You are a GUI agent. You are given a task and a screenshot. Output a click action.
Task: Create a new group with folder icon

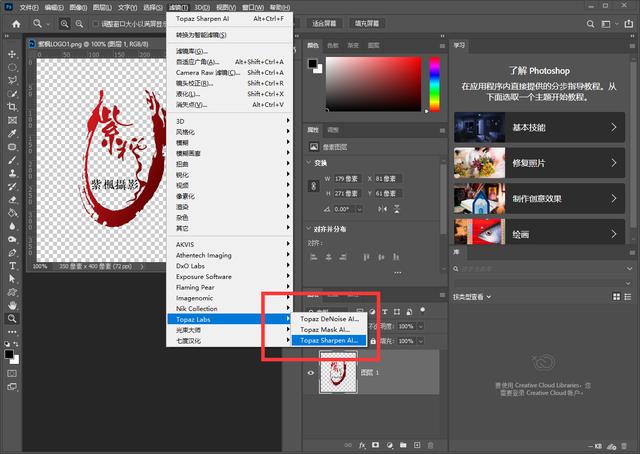pos(403,445)
